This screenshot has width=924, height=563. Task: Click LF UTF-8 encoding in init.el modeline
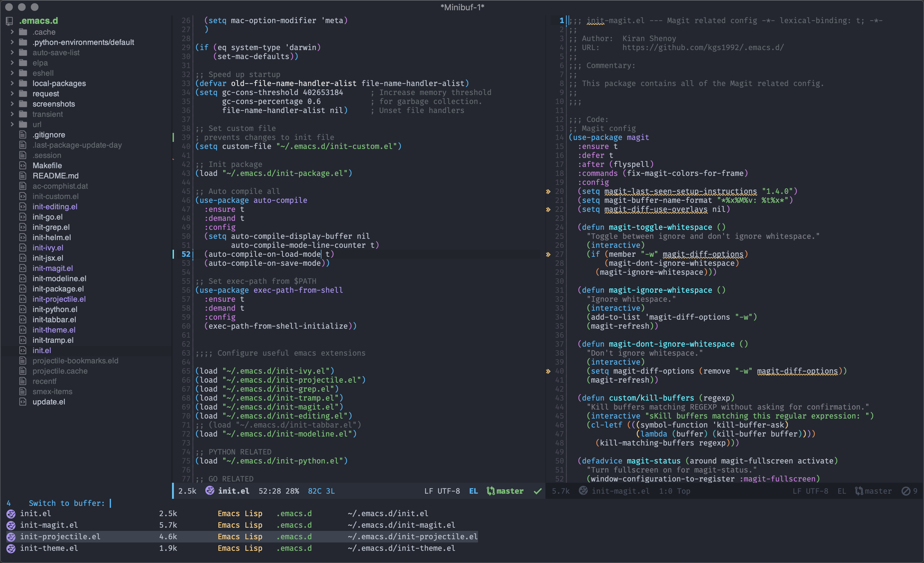pyautogui.click(x=442, y=491)
